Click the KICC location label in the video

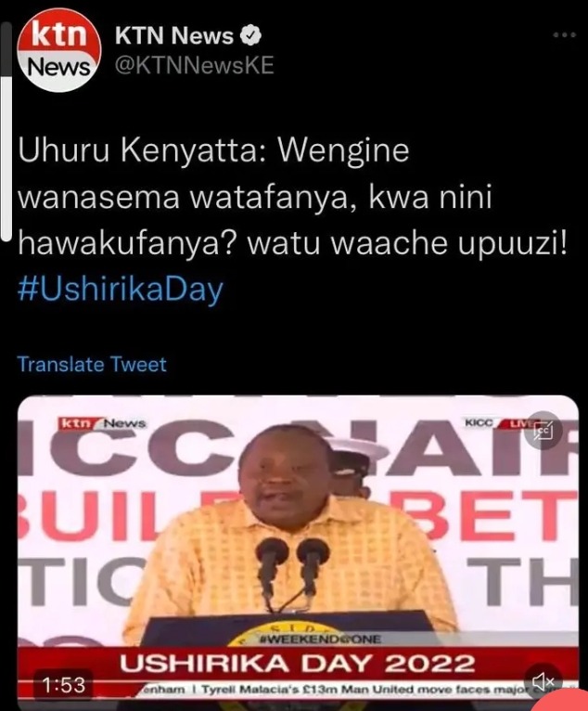tap(479, 422)
